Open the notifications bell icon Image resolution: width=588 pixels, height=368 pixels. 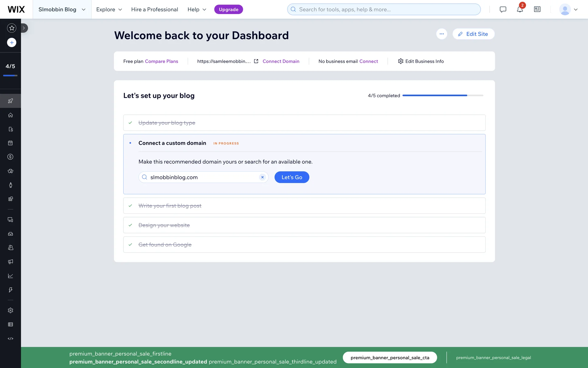(x=520, y=10)
